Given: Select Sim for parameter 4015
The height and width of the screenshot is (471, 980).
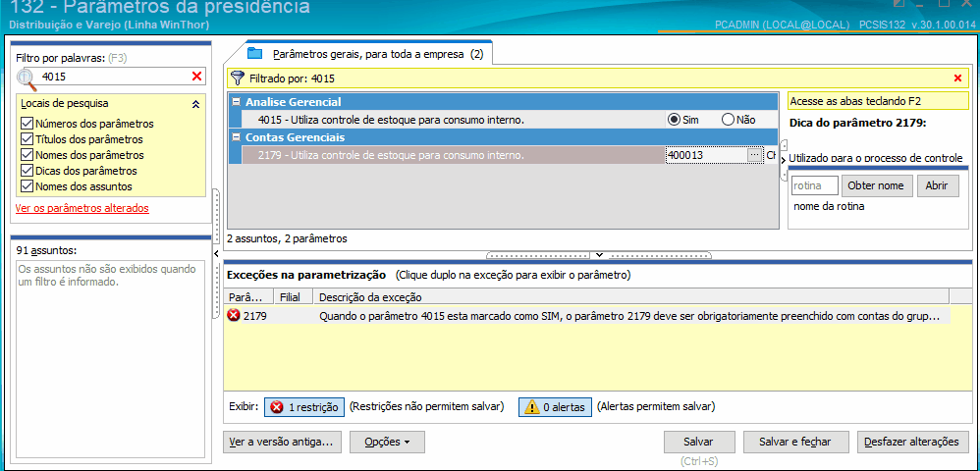Looking at the screenshot, I should coord(675,120).
